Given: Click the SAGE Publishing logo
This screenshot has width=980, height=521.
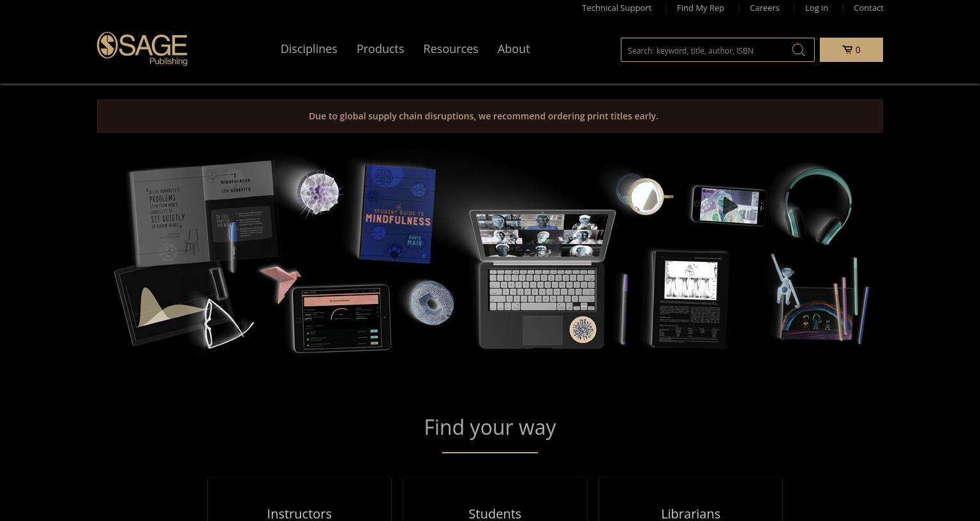Looking at the screenshot, I should pyautogui.click(x=142, y=49).
